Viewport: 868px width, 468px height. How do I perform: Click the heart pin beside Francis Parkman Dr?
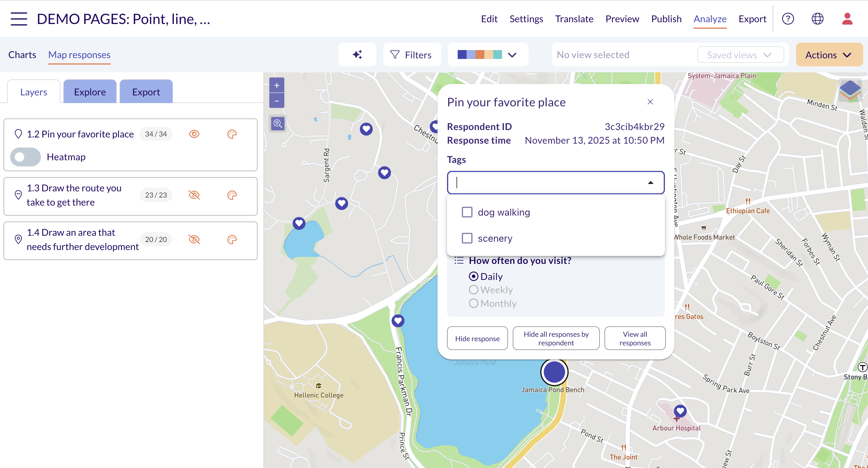[398, 320]
